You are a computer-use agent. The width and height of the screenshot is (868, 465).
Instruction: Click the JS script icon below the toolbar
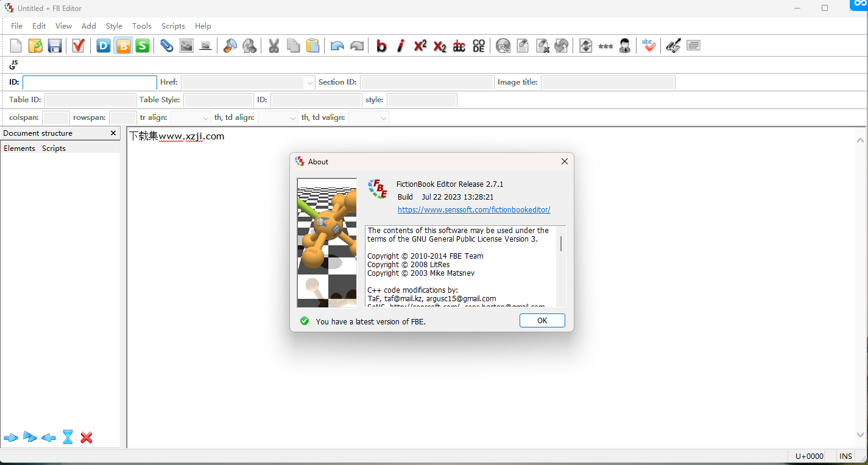coord(14,65)
